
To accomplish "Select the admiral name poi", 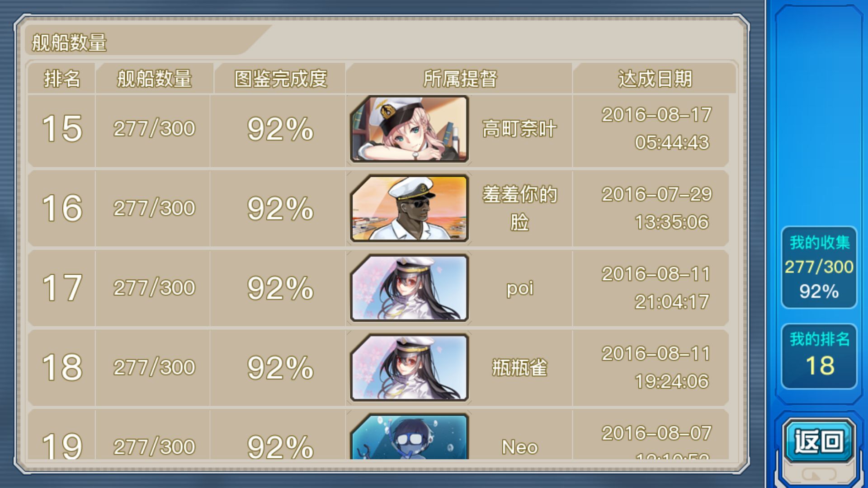I will tap(519, 288).
